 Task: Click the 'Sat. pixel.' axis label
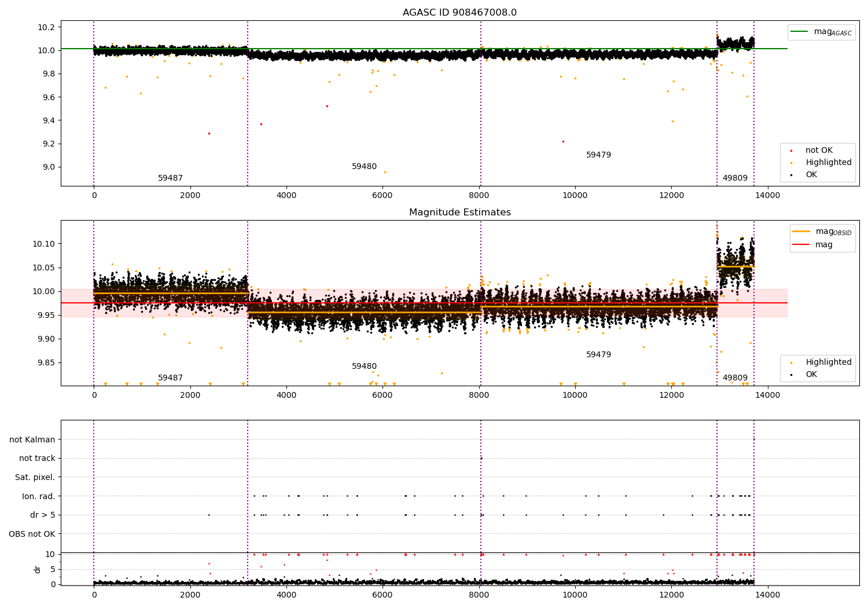[35, 477]
